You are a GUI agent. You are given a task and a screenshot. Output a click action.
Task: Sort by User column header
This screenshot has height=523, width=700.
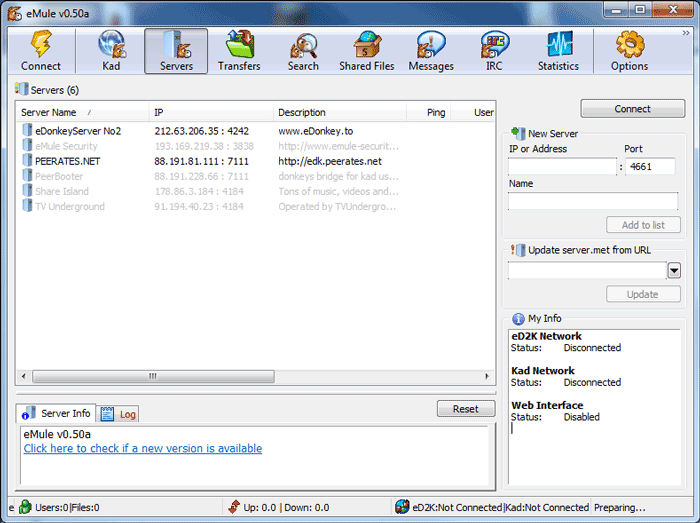[473, 112]
